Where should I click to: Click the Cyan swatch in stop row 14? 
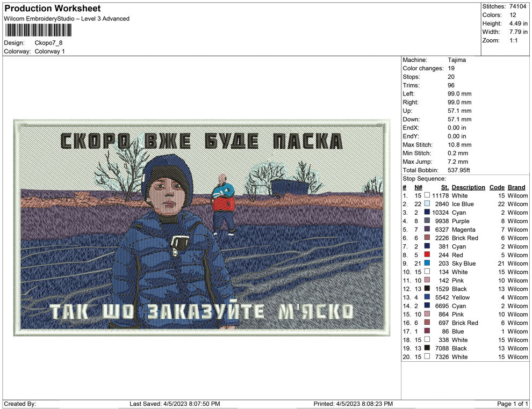(x=427, y=305)
